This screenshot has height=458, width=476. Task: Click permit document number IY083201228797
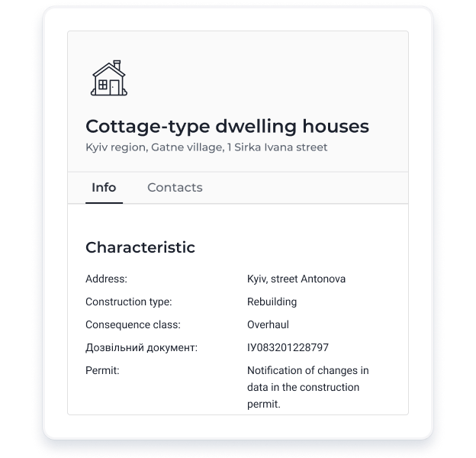pos(288,347)
